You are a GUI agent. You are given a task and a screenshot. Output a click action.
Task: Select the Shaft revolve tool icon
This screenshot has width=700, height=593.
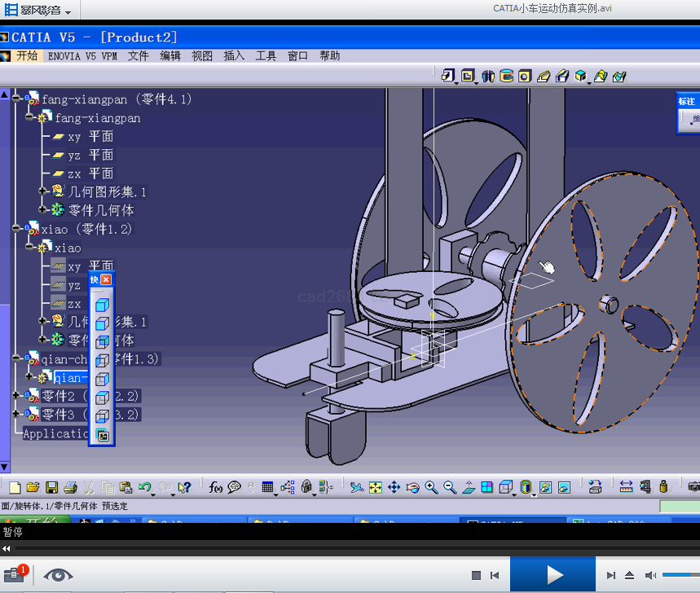487,76
